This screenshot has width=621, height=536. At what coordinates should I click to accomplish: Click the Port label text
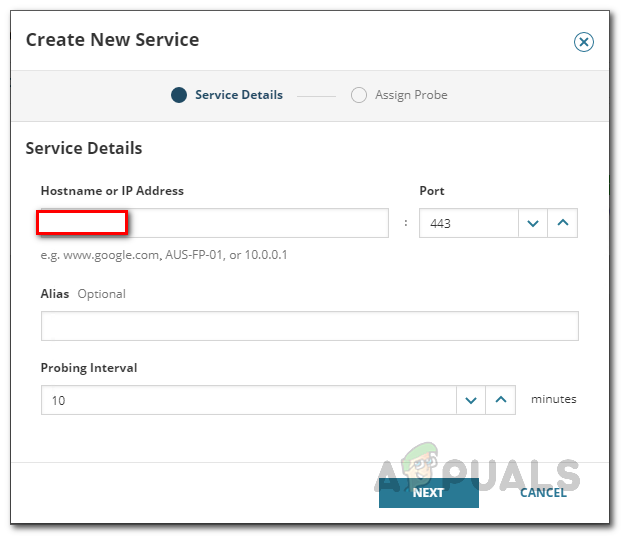pyautogui.click(x=432, y=191)
